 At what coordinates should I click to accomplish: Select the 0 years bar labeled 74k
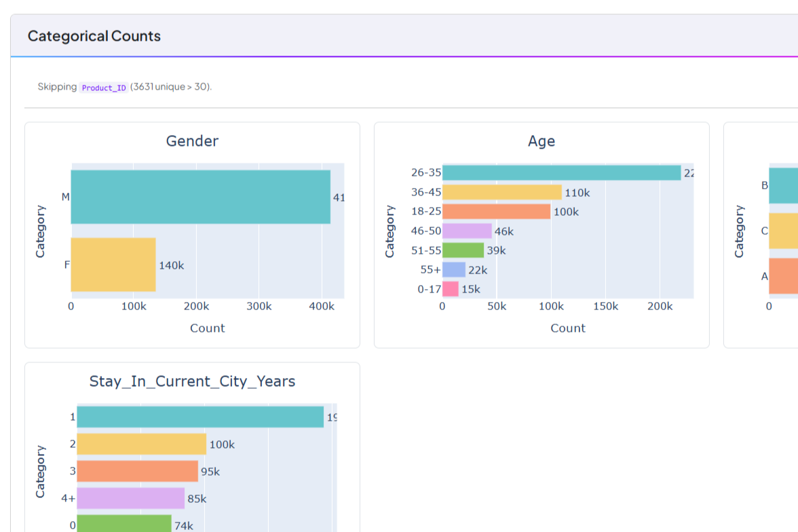click(124, 523)
